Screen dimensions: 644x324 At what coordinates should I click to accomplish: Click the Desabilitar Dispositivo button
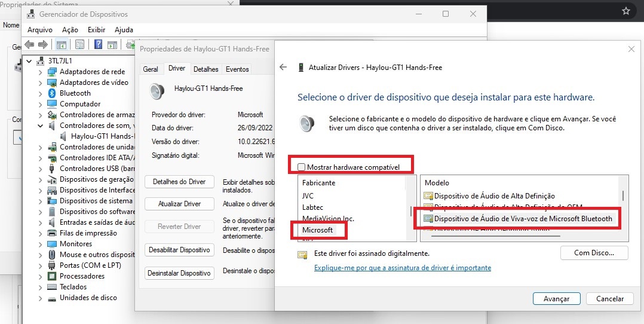pyautogui.click(x=179, y=250)
